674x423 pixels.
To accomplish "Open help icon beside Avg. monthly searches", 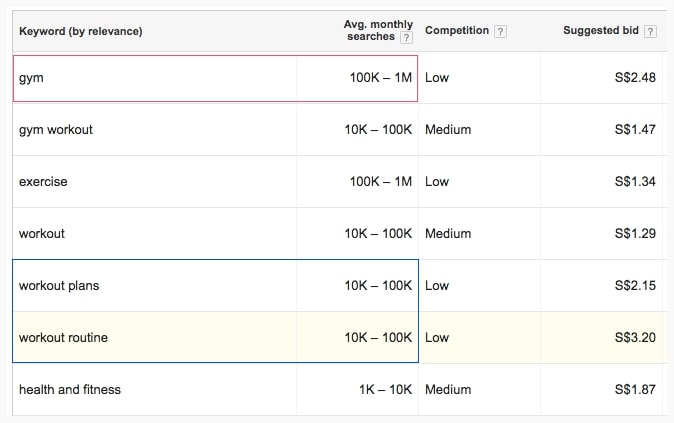I will point(406,38).
